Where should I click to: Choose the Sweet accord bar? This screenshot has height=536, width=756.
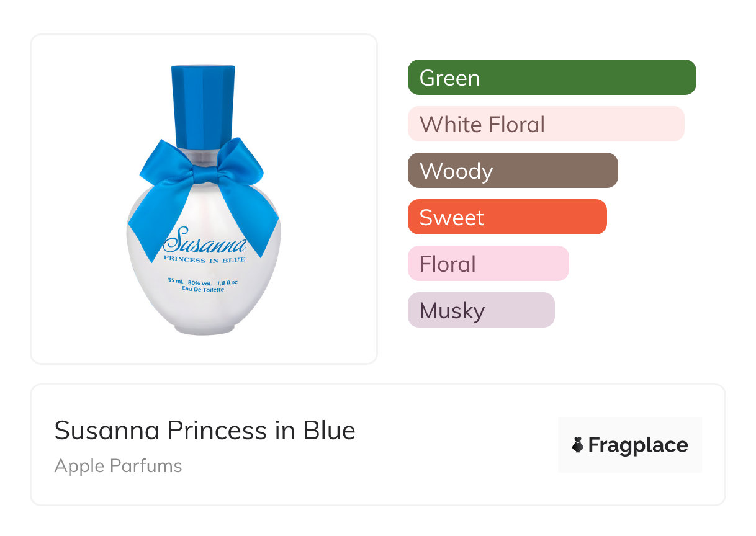[506, 217]
